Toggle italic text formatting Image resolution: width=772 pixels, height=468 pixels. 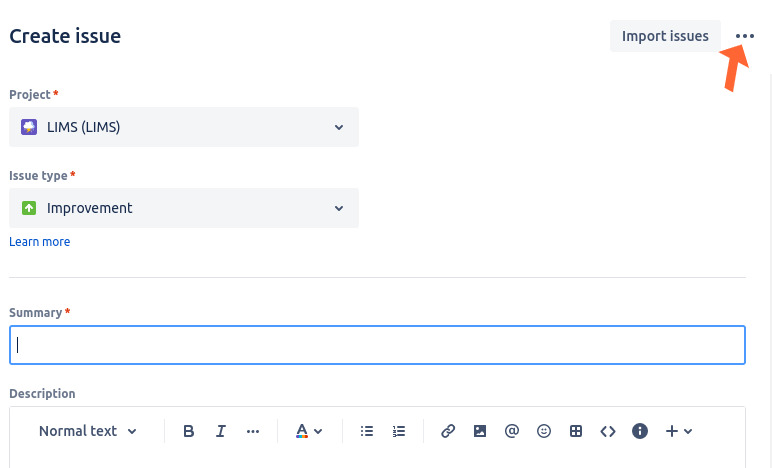click(x=221, y=431)
